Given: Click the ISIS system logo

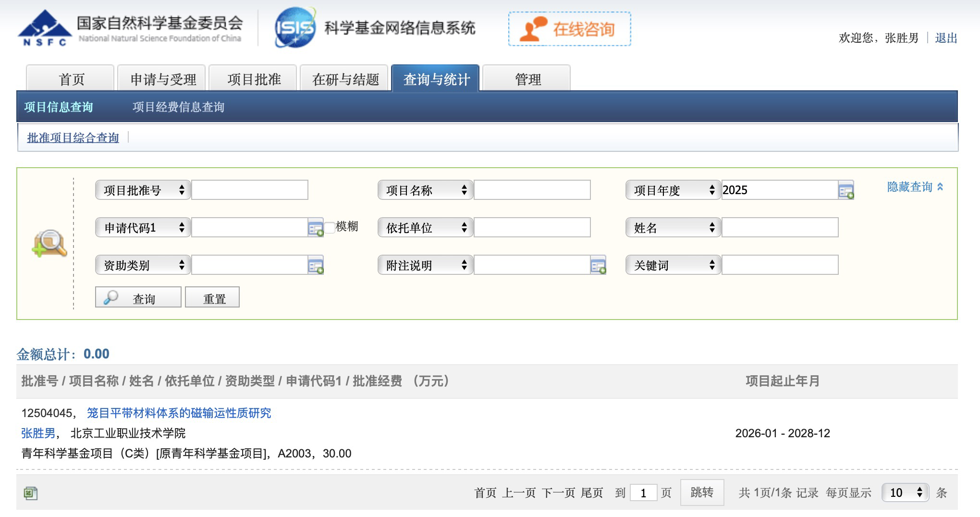Looking at the screenshot, I should coord(295,28).
